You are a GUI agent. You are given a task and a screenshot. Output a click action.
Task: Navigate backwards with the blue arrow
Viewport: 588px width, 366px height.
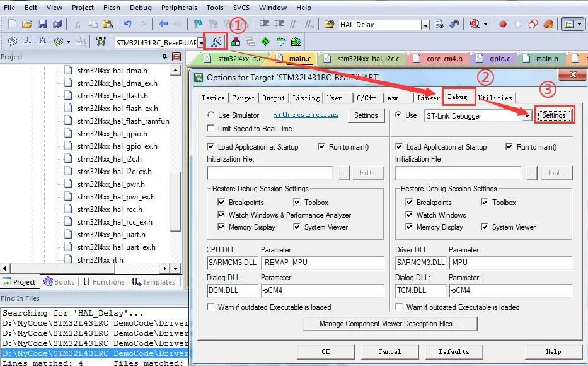[163, 25]
